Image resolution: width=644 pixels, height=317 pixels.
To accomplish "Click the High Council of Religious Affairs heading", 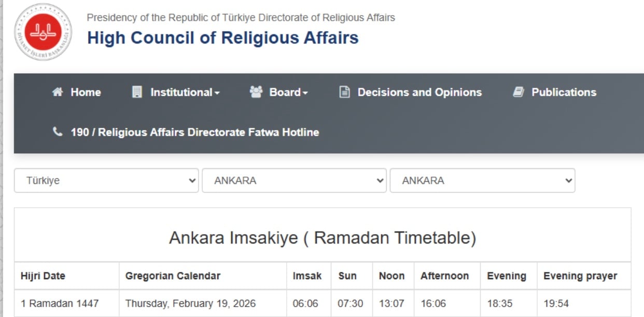I will pos(223,37).
